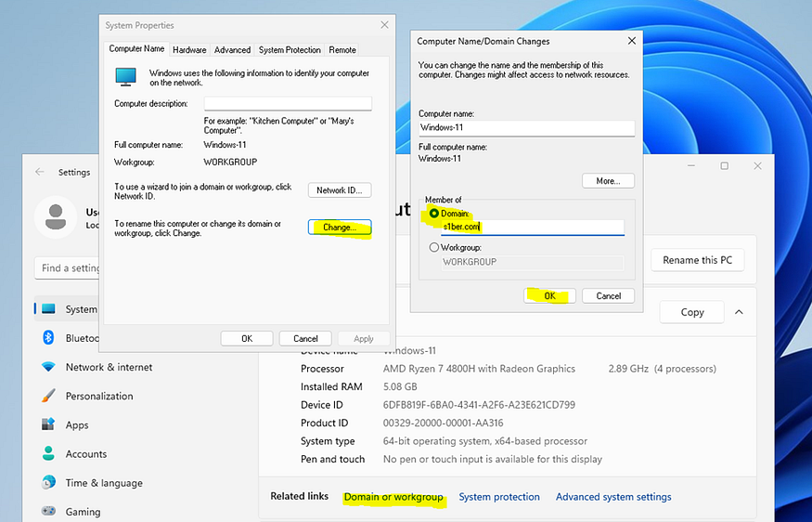The height and width of the screenshot is (522, 812).
Task: Click the user profile avatar in Settings
Action: pos(56,217)
